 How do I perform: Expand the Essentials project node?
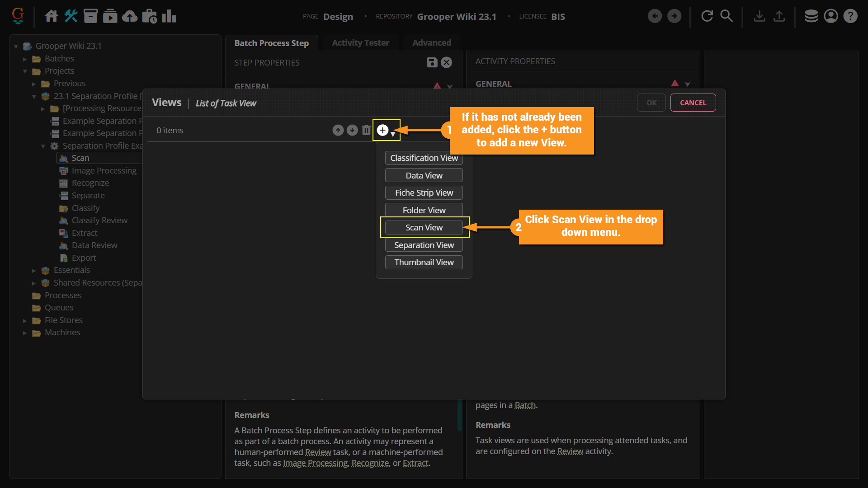tap(34, 271)
